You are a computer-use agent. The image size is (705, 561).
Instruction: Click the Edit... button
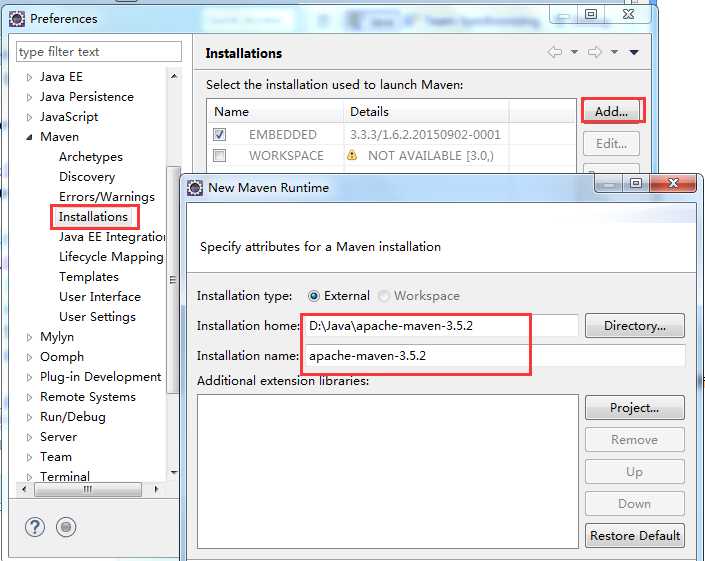[611, 143]
